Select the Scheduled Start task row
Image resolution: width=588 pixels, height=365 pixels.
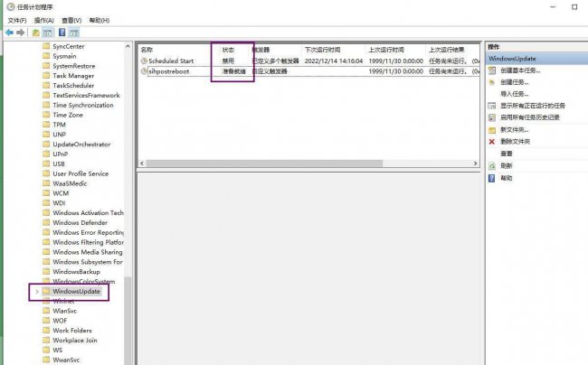click(x=309, y=61)
